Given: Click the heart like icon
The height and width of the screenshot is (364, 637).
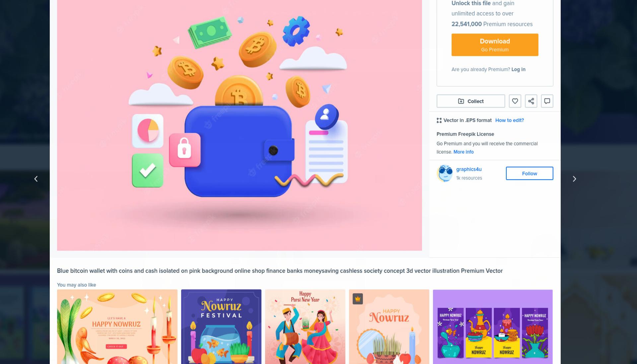Looking at the screenshot, I should [x=515, y=101].
